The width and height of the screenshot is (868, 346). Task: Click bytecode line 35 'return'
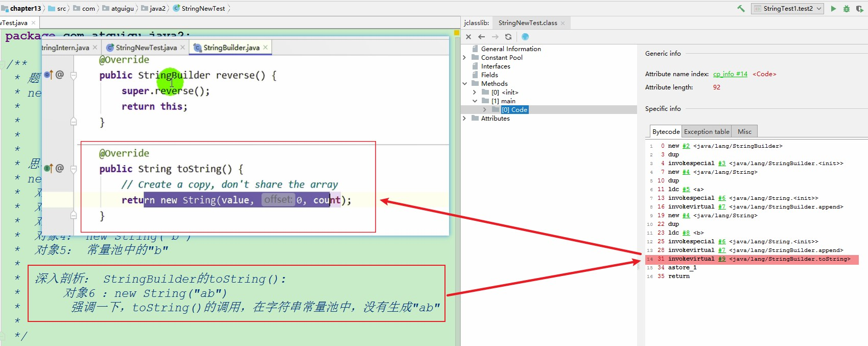pyautogui.click(x=679, y=276)
